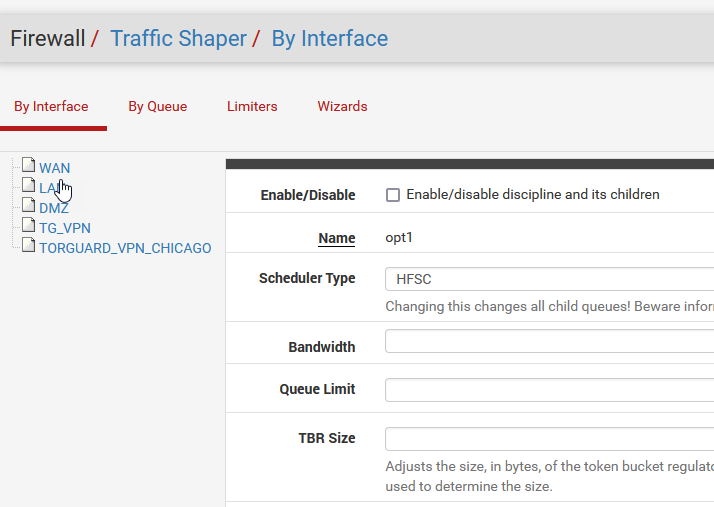Image resolution: width=714 pixels, height=507 pixels.
Task: Select the TG_VPN tree item
Action: (x=65, y=228)
